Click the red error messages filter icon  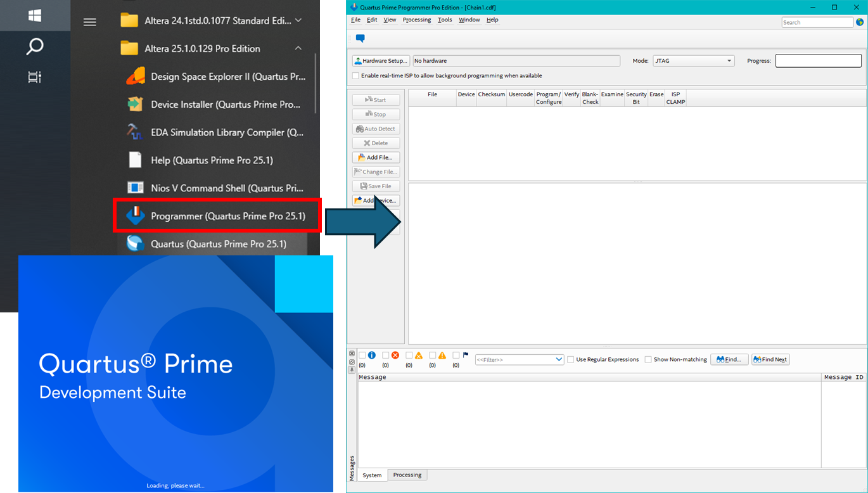click(395, 355)
